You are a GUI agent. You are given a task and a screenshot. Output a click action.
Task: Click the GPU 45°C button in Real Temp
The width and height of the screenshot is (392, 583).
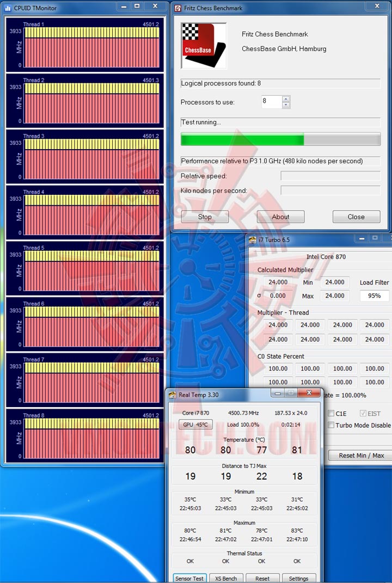coord(195,425)
